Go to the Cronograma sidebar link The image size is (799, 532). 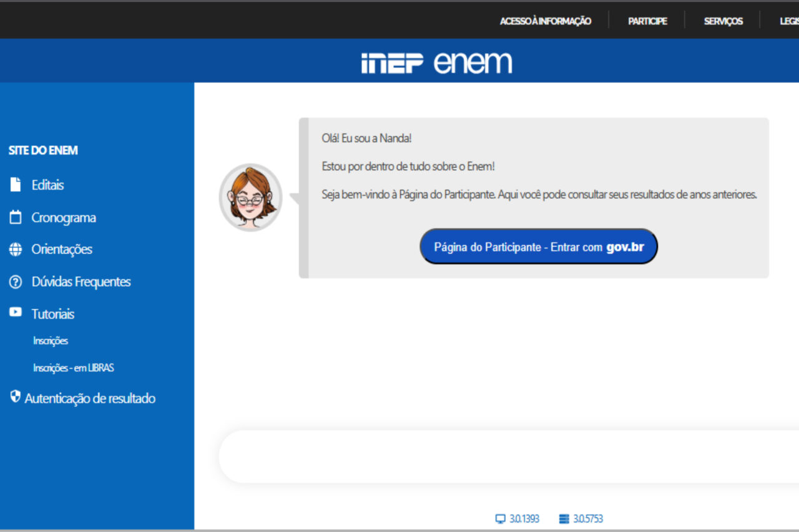tap(64, 218)
